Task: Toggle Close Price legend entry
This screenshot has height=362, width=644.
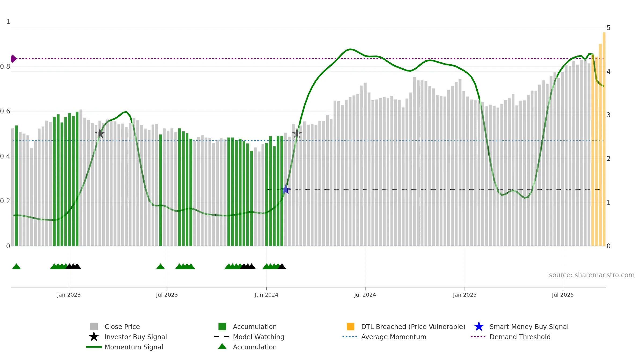Action: (122, 327)
